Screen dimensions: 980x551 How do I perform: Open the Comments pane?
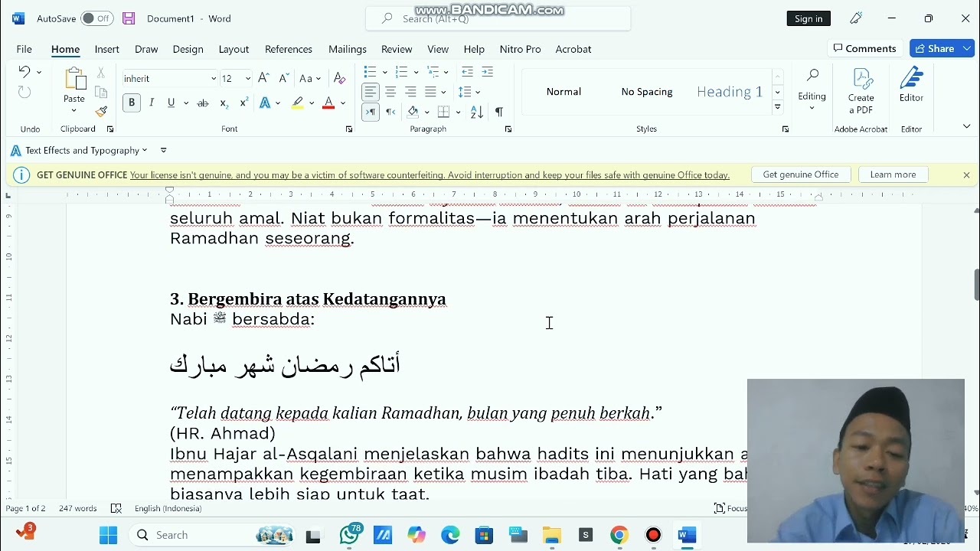865,48
